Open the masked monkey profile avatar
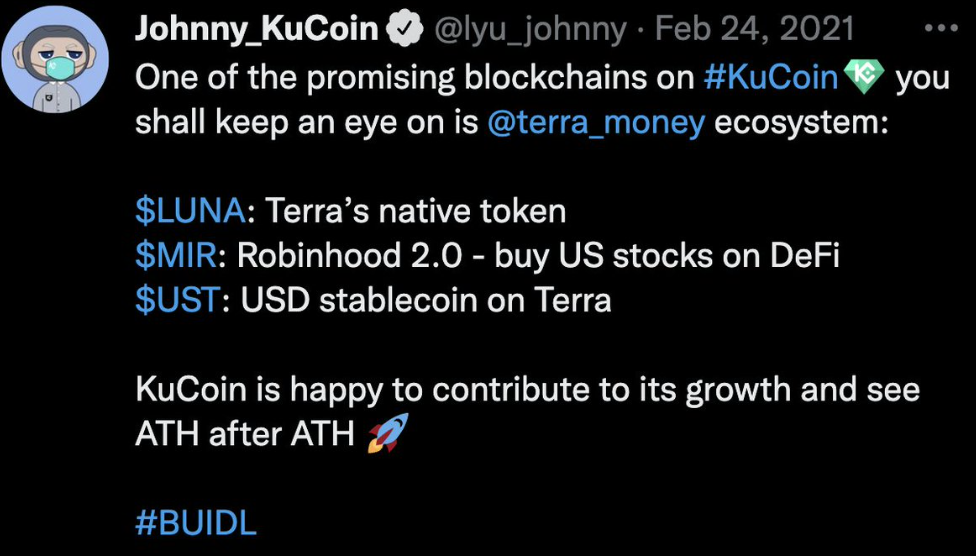Viewport: 976px width, 556px height. click(x=55, y=60)
